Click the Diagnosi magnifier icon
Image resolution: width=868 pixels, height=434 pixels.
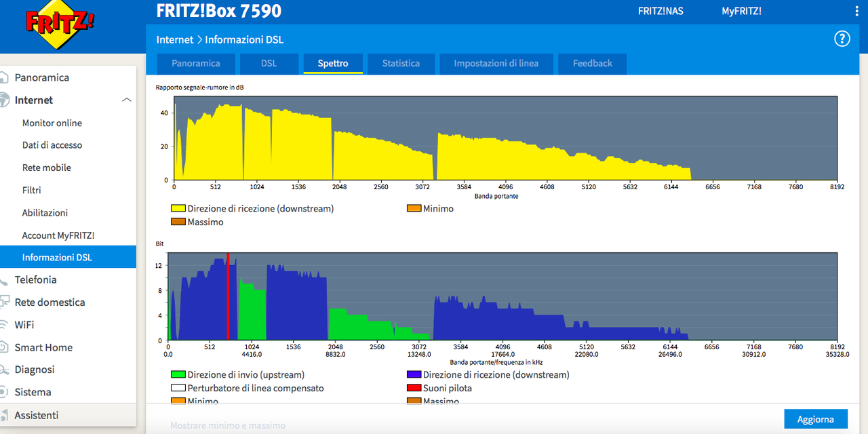5,370
